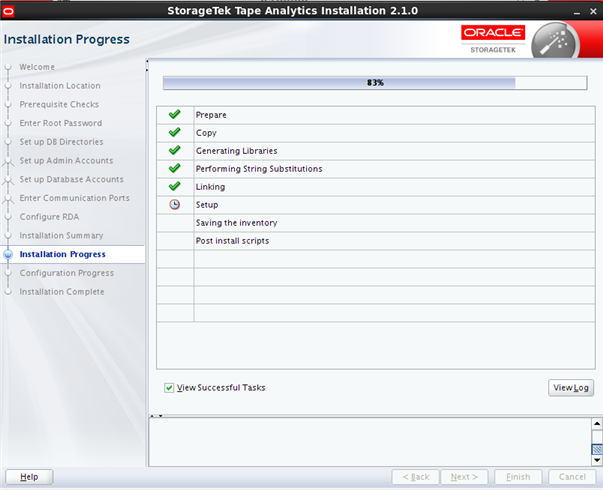The image size is (603, 490).
Task: Select the Set up Admin Accounts step
Action: 66,160
